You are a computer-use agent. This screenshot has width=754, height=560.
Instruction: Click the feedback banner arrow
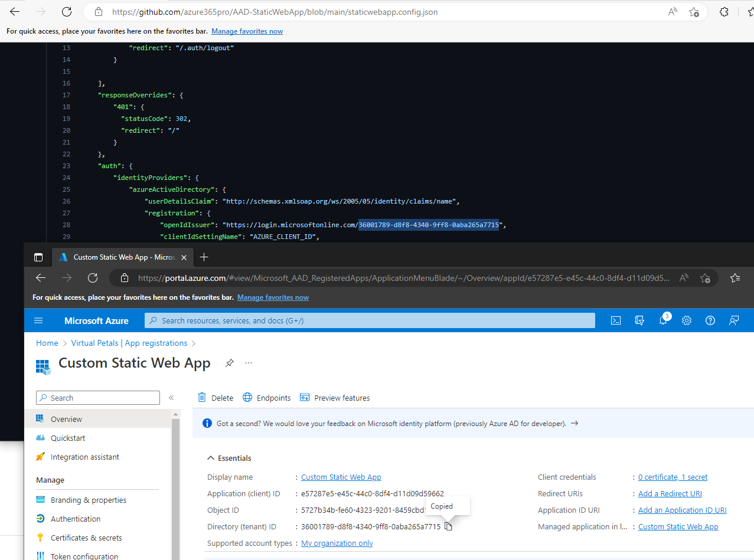575,423
